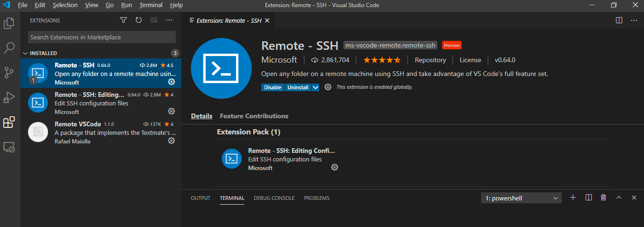Disable the Remote - SSH extension
This screenshot has width=644, height=227.
coord(273,87)
